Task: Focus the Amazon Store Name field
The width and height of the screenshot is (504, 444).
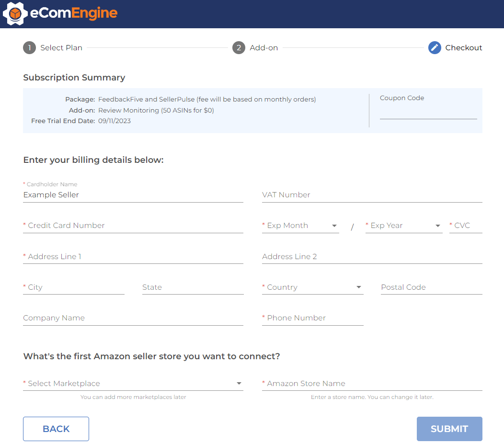Action: tap(372, 384)
